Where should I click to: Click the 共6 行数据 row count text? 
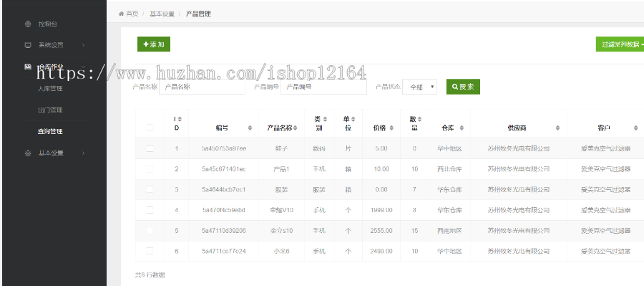tap(150, 275)
